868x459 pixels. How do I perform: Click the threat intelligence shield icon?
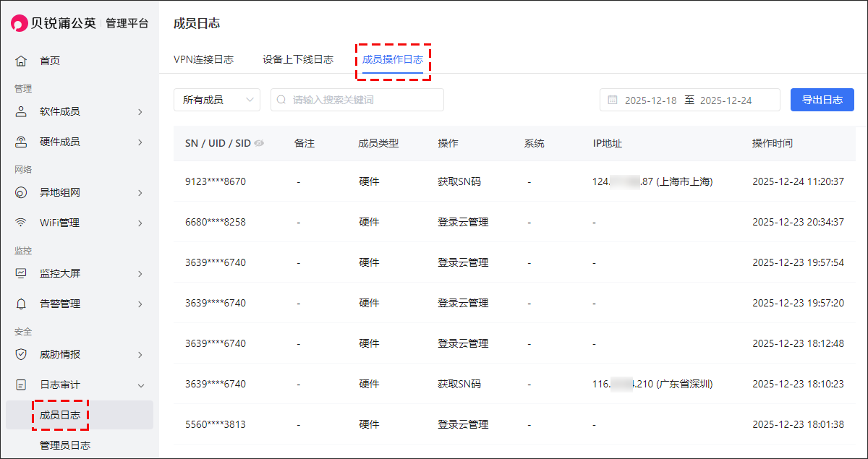click(x=21, y=354)
